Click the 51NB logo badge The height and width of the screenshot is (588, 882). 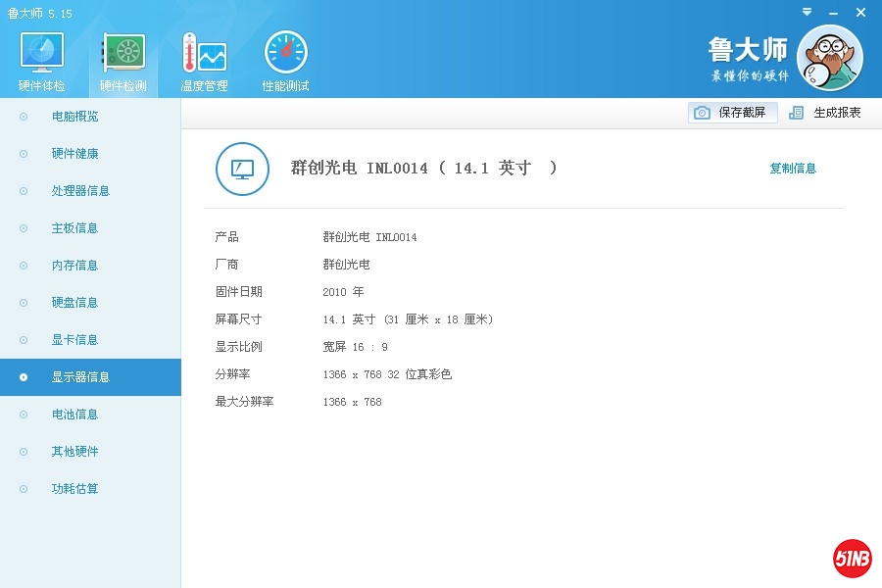[x=852, y=559]
